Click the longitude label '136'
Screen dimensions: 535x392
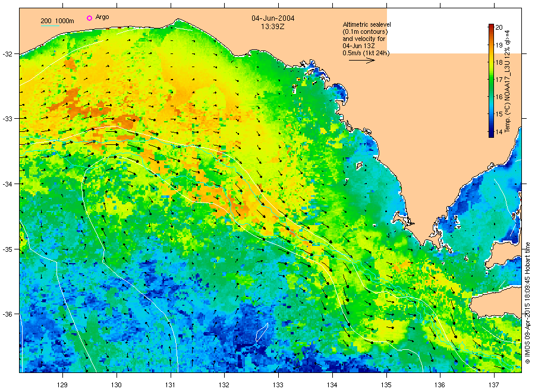click(440, 385)
